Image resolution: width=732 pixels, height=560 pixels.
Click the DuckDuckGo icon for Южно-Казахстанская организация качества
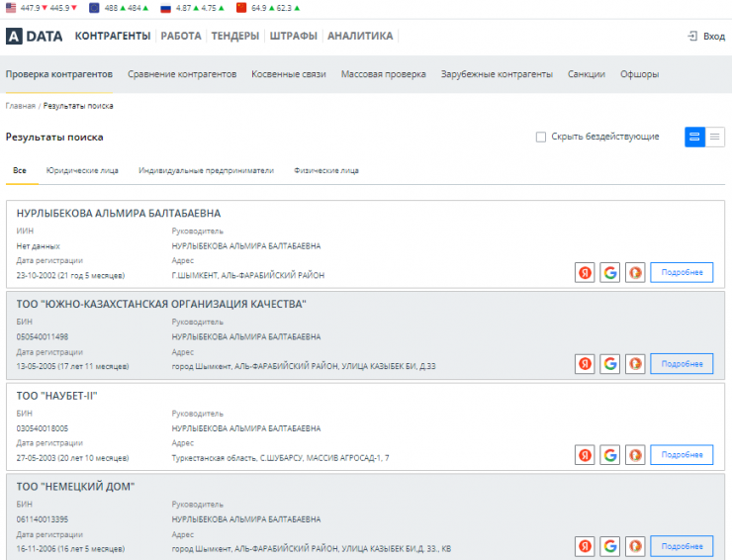[635, 364]
